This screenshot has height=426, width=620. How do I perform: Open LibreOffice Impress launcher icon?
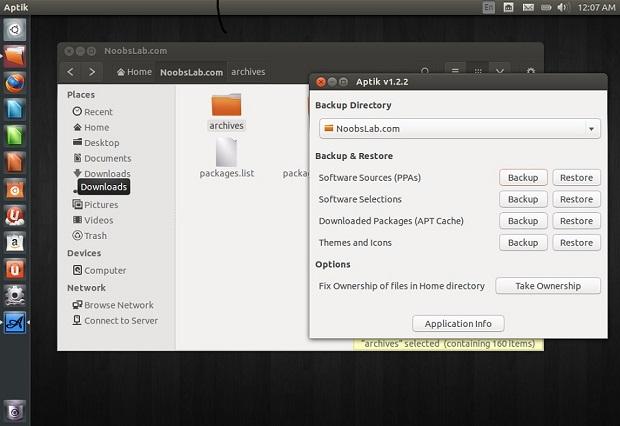pos(15,163)
